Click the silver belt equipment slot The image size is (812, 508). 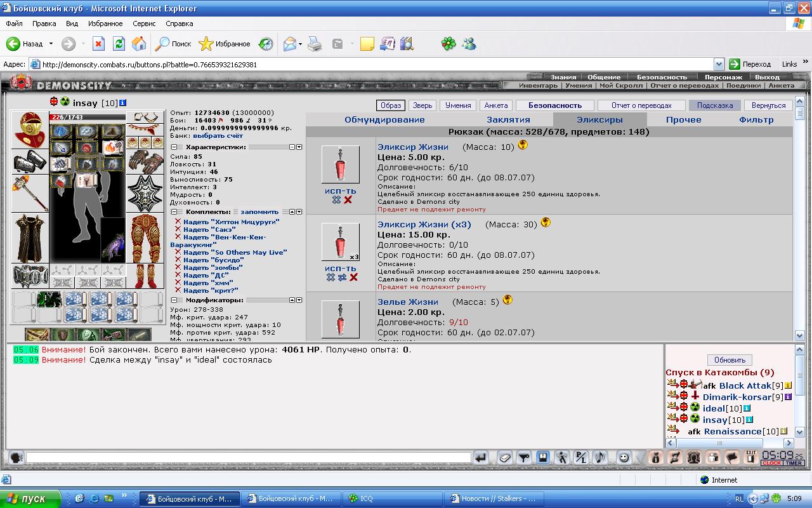pos(30,276)
